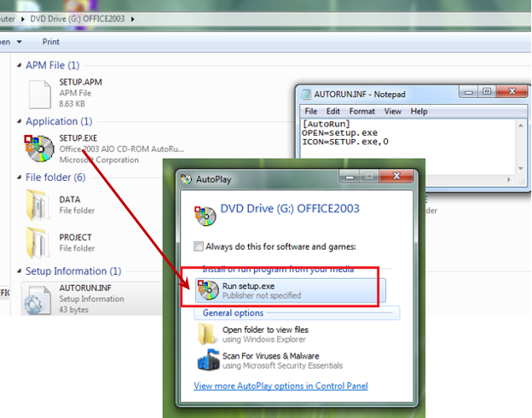Click Notepad horizontal scrollbar right arrow

[509, 180]
